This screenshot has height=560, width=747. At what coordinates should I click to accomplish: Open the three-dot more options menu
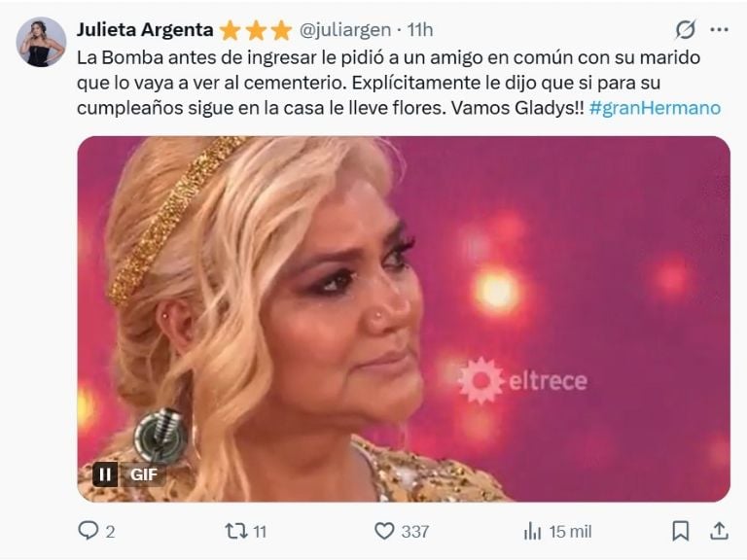tap(719, 29)
